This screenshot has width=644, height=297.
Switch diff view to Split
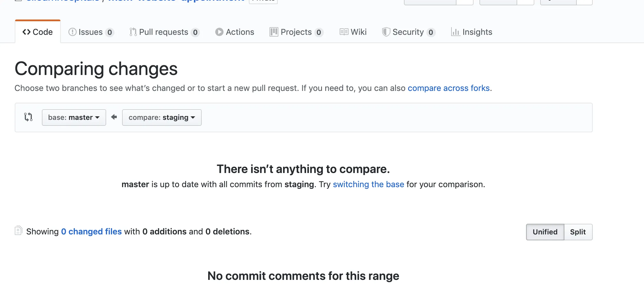578,232
